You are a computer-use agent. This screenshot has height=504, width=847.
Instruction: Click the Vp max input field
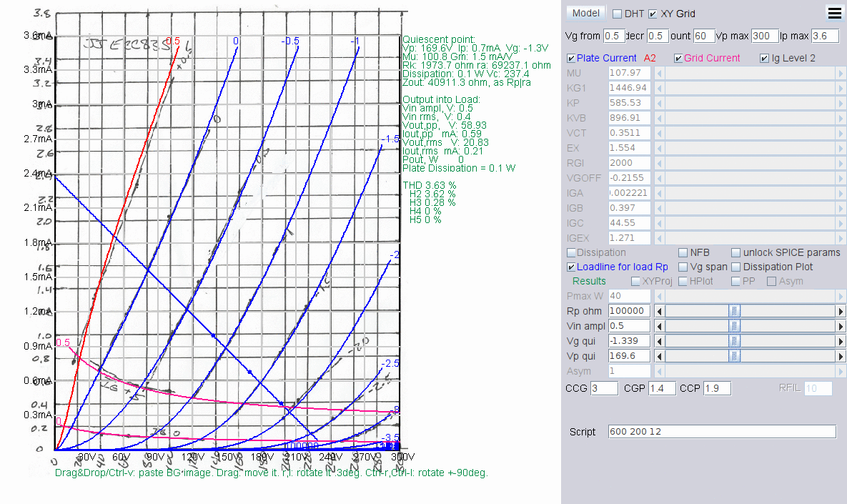(765, 36)
